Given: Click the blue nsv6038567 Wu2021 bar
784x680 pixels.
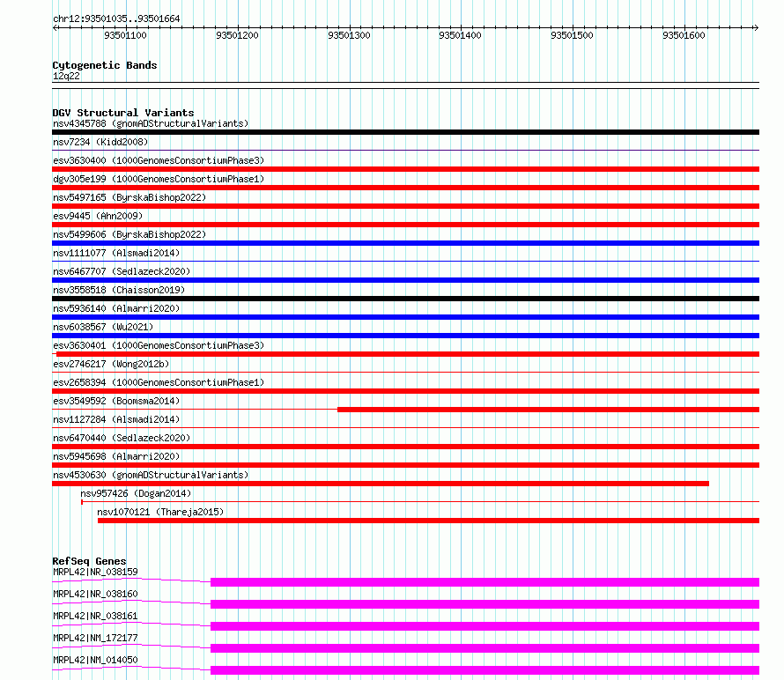Looking at the screenshot, I should tap(405, 336).
